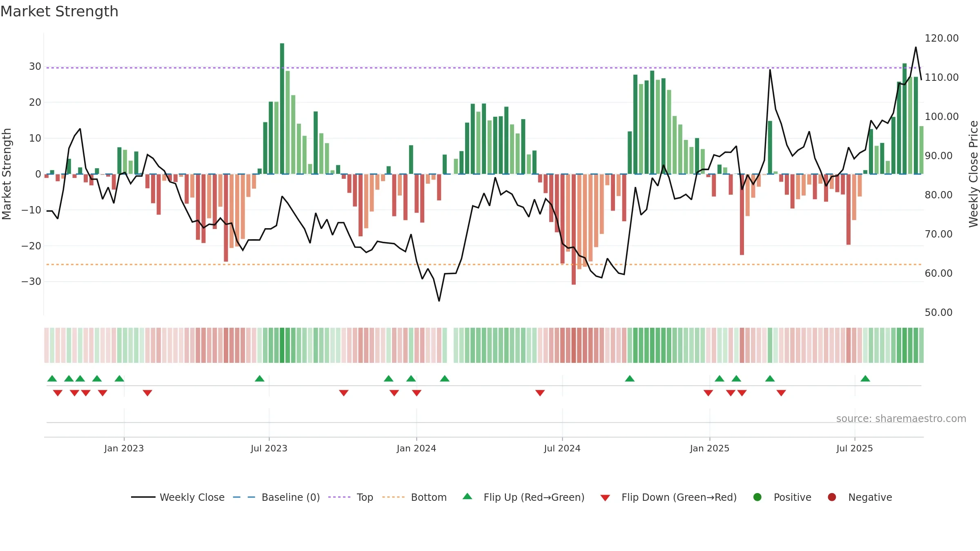Click the 100.00 price tick on the right axis
Image resolution: width=980 pixels, height=551 pixels.
pyautogui.click(x=942, y=117)
